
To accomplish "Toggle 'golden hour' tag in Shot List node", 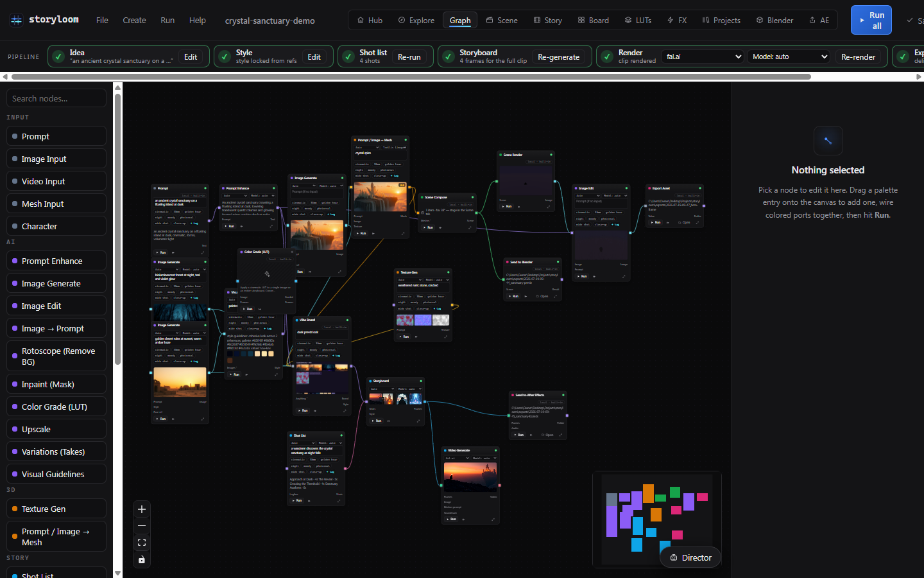I will coord(329,459).
